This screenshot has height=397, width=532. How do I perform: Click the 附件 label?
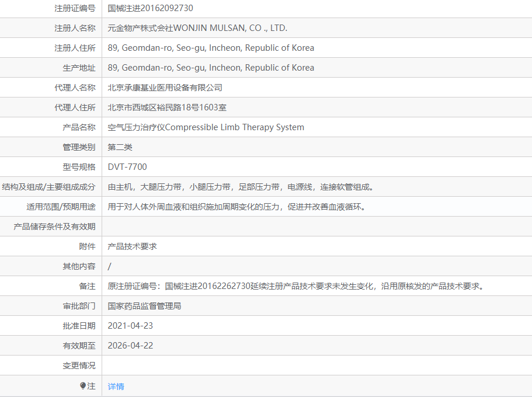pyautogui.click(x=87, y=246)
